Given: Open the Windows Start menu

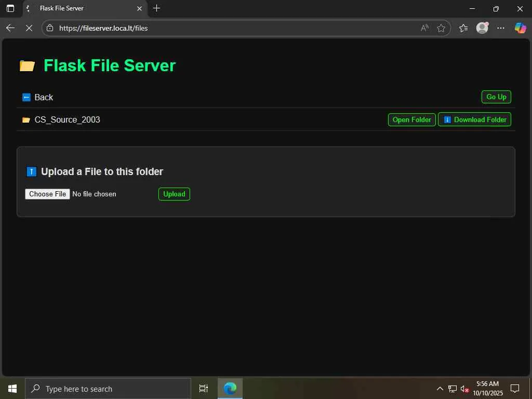Looking at the screenshot, I should click(12, 389).
